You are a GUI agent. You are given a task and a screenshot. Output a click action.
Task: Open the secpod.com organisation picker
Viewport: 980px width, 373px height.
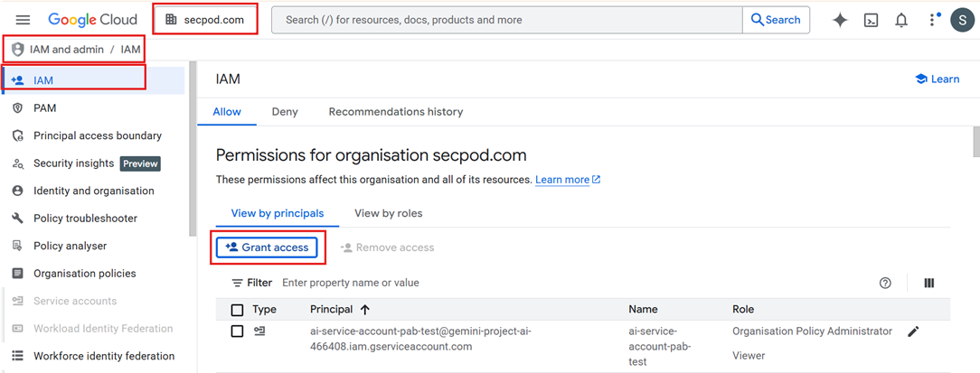click(x=205, y=20)
